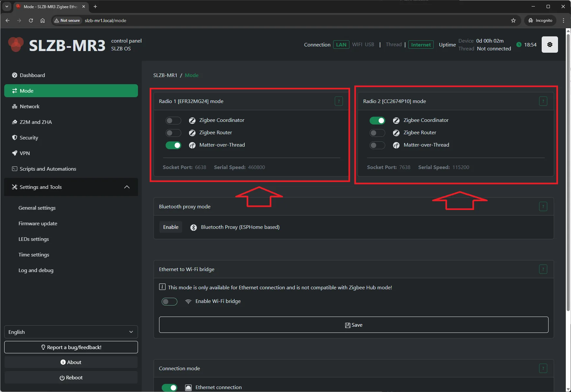The width and height of the screenshot is (571, 392).
Task: Click the help icon in Radio 2 panel
Action: pyautogui.click(x=543, y=101)
